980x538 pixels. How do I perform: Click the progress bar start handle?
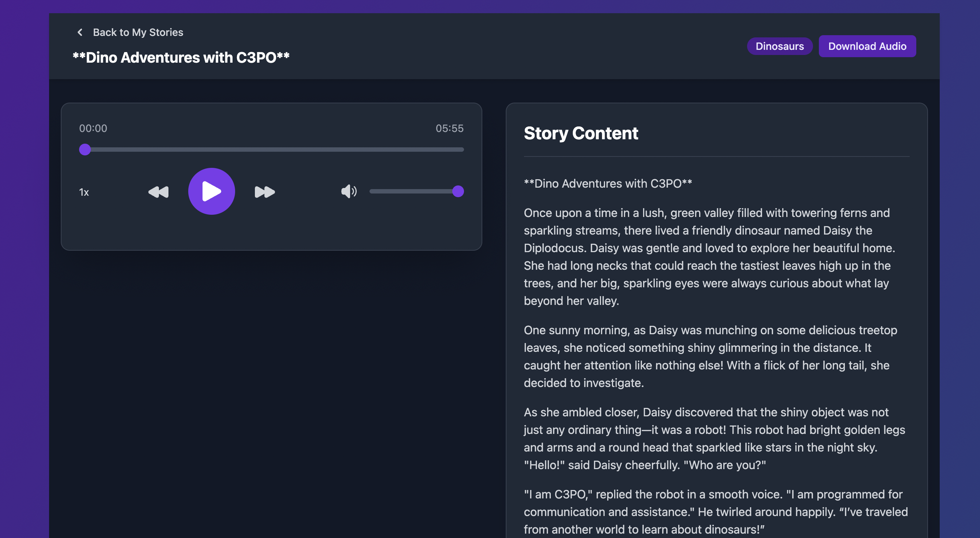point(85,150)
